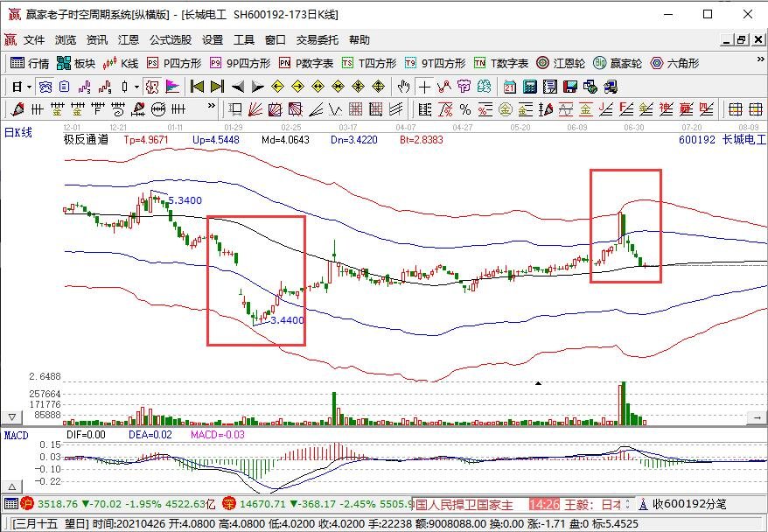
Task: Click the 5.3400 high price marker
Action: pyautogui.click(x=185, y=200)
